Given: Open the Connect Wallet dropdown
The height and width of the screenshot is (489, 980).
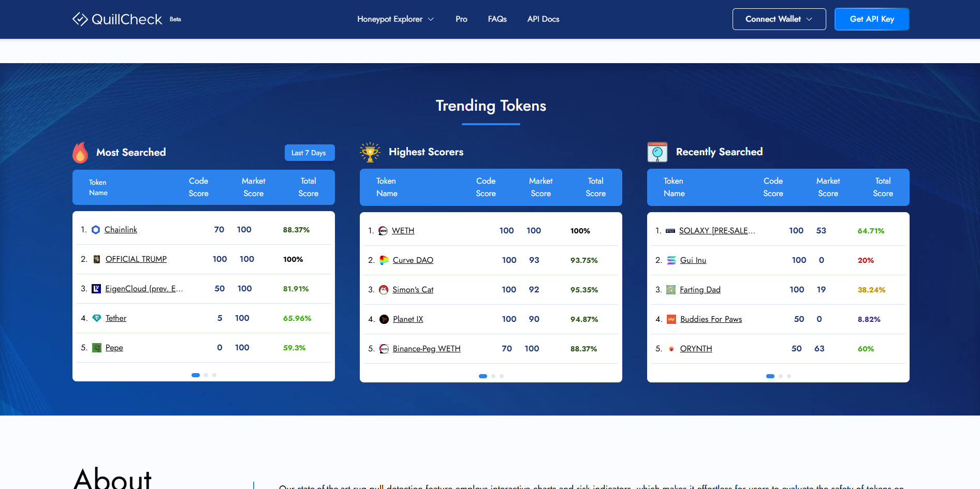Looking at the screenshot, I should (779, 19).
